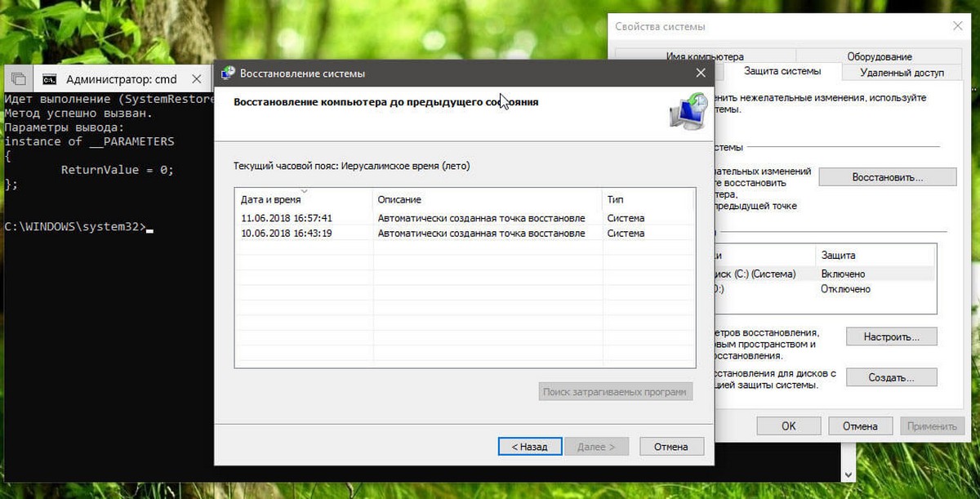The image size is (980, 499).
Task: Click the Восстановить... button
Action: pos(887,176)
